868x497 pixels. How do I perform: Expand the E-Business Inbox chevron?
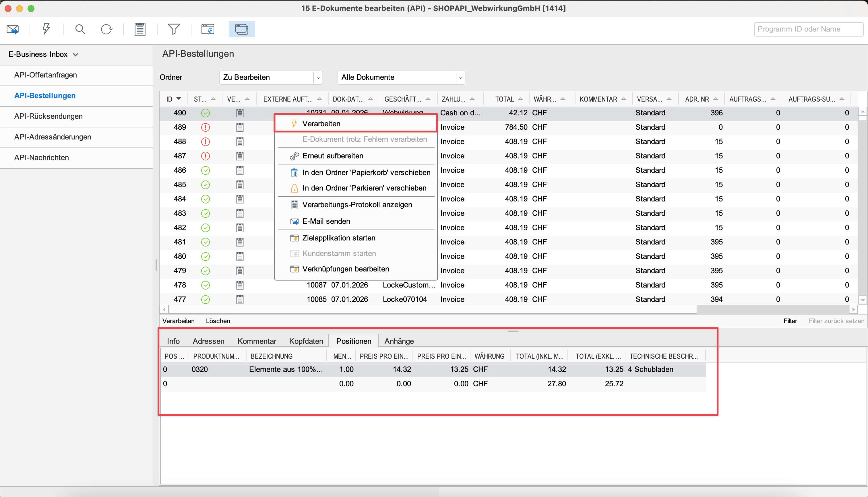[76, 55]
